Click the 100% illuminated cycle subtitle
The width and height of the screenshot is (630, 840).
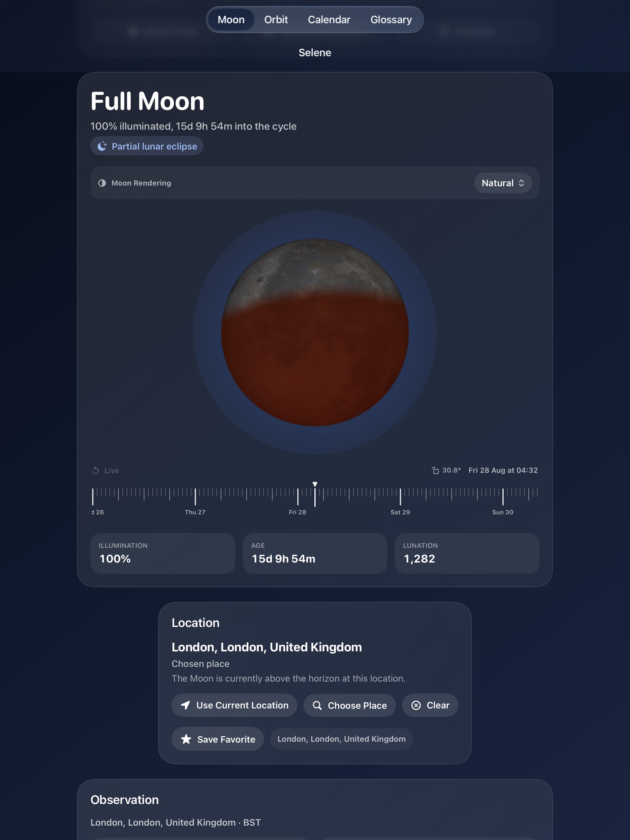pyautogui.click(x=193, y=126)
